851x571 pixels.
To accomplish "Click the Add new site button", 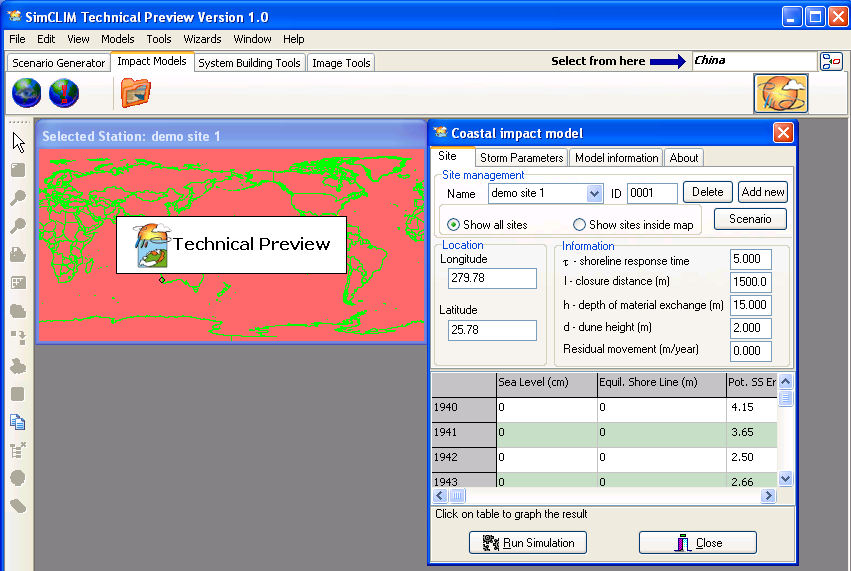I will pos(763,192).
